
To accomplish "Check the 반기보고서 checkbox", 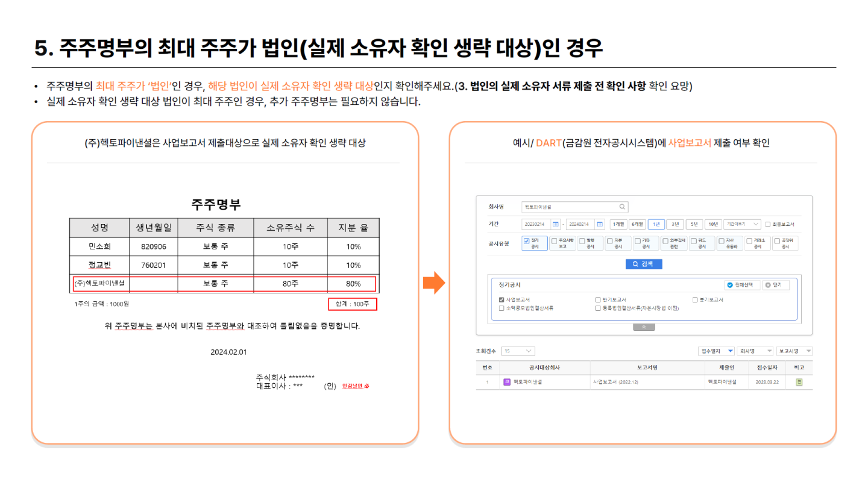I will [598, 299].
